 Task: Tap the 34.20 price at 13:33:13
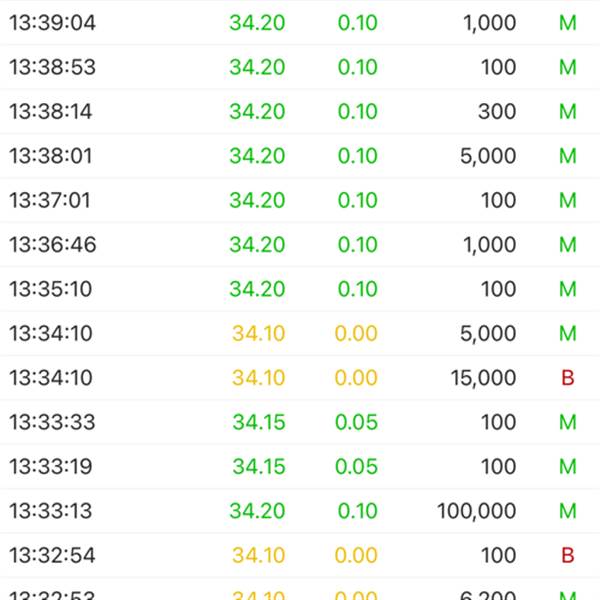pos(257,511)
